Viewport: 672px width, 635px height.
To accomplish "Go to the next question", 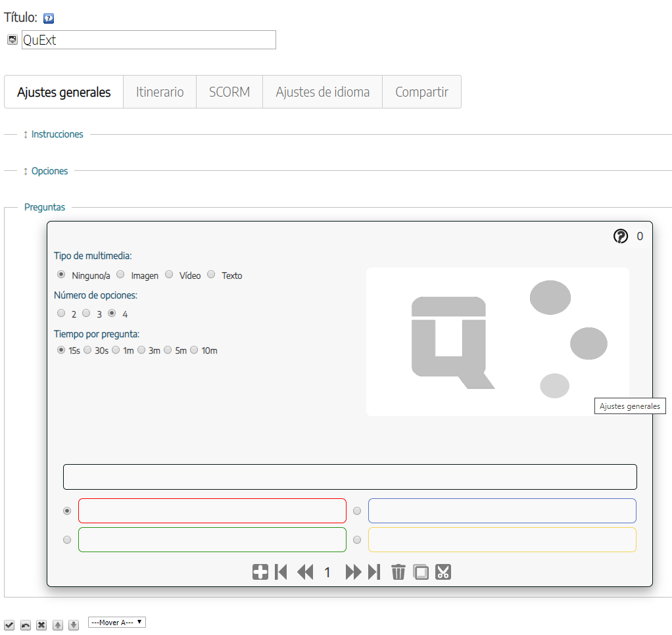I will [353, 572].
